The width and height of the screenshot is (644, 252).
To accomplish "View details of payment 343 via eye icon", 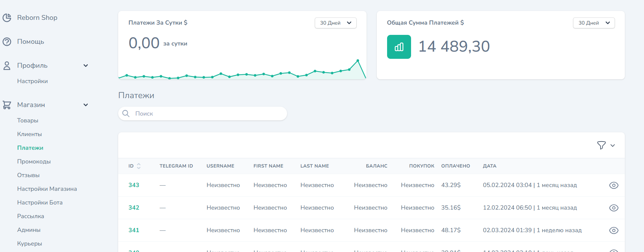I will pos(614,185).
